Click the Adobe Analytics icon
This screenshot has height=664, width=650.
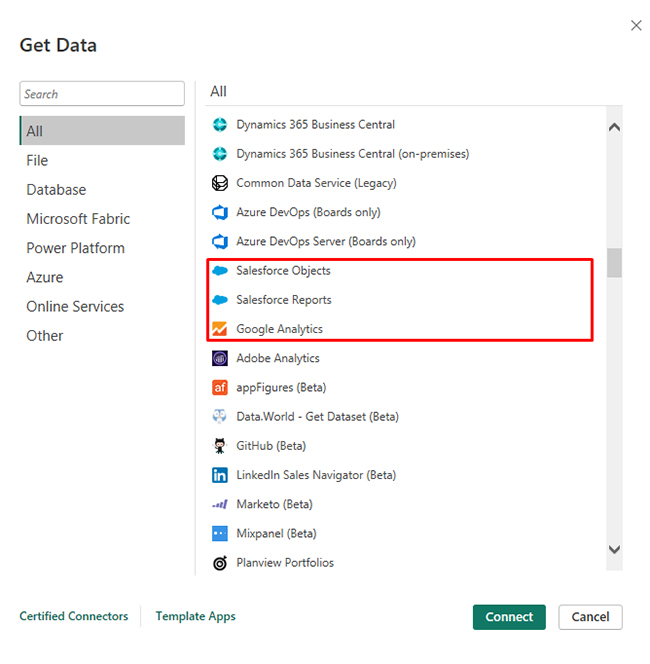(x=219, y=358)
